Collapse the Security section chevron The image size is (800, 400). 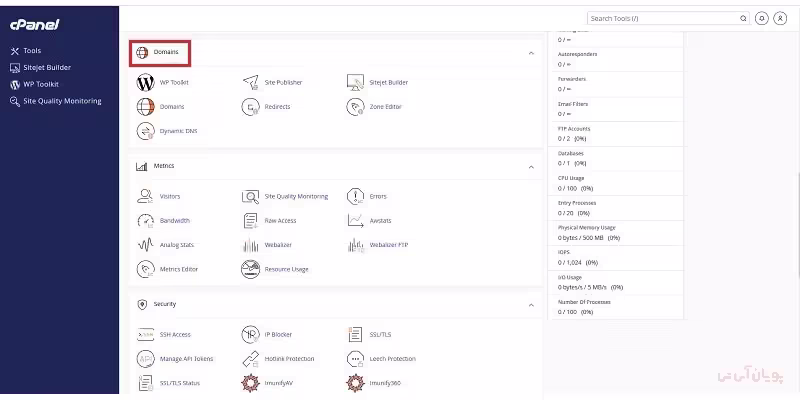531,304
